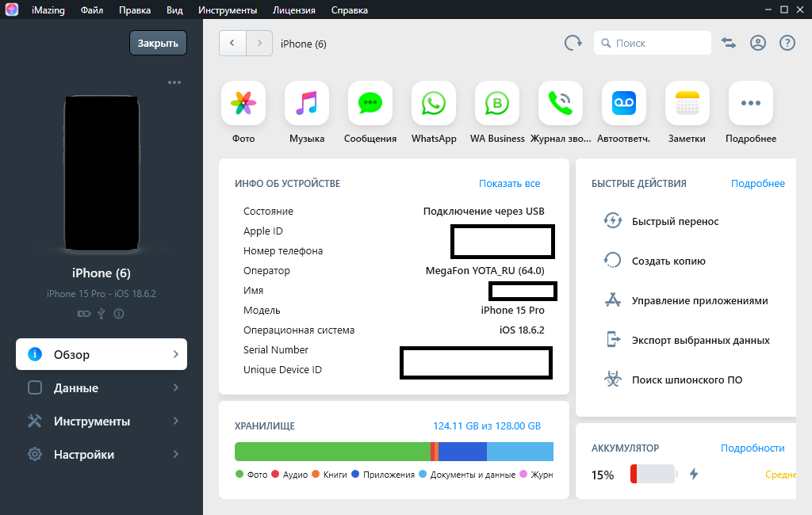Click Подключение через USB status value
Image resolution: width=812 pixels, height=515 pixels.
pos(484,212)
